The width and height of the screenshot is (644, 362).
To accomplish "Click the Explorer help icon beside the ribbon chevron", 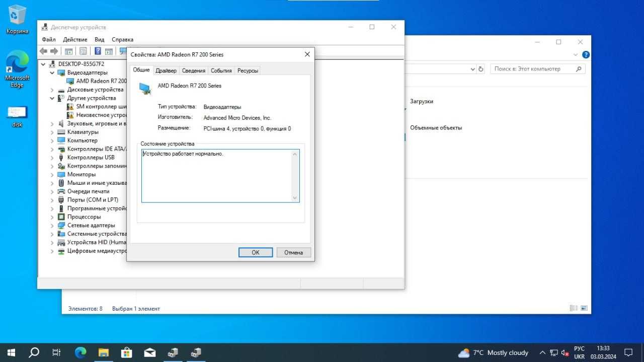I will pyautogui.click(x=586, y=55).
